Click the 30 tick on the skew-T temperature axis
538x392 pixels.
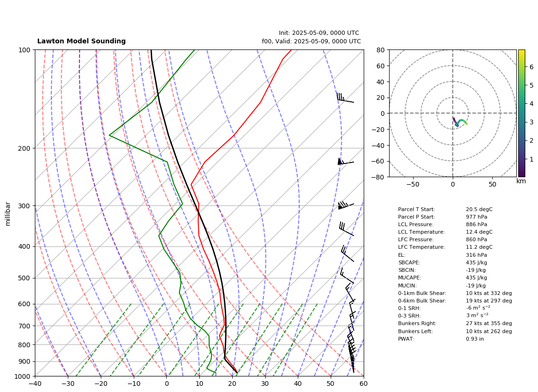click(x=265, y=384)
